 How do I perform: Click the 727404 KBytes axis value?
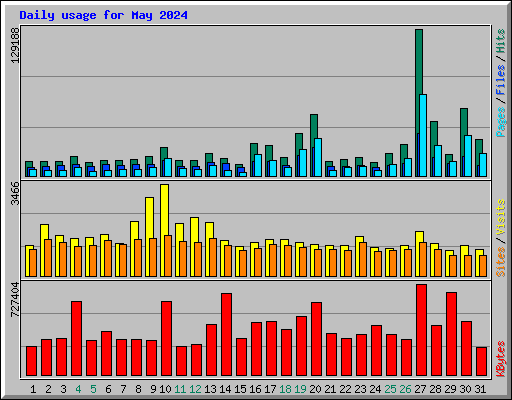pos(15,299)
